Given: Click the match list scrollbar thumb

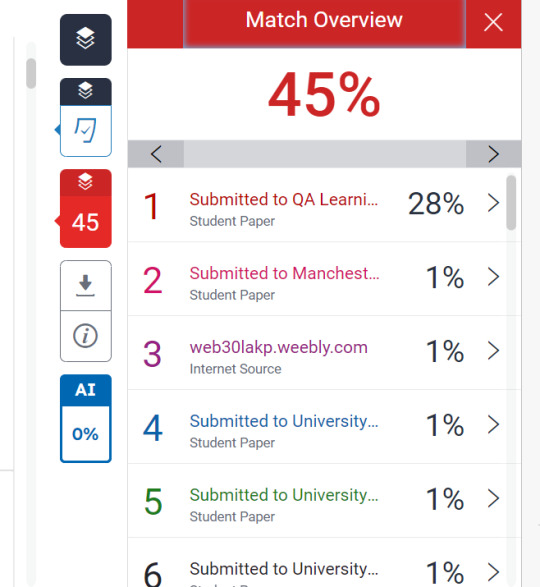Looking at the screenshot, I should (x=511, y=203).
